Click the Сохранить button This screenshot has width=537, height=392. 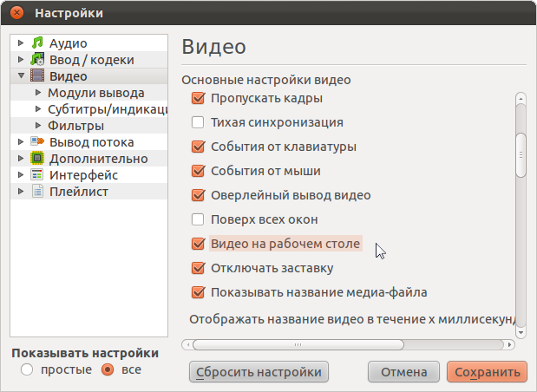tap(487, 372)
